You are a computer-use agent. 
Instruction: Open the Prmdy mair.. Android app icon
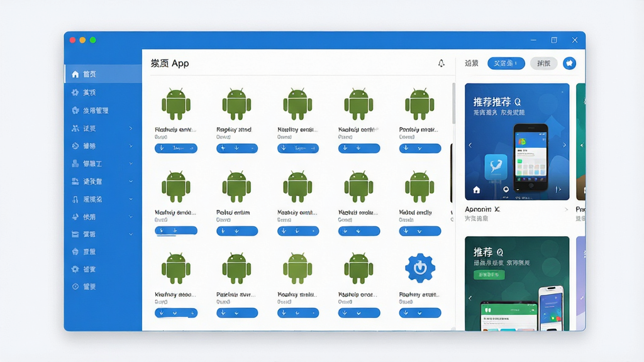coord(419,104)
